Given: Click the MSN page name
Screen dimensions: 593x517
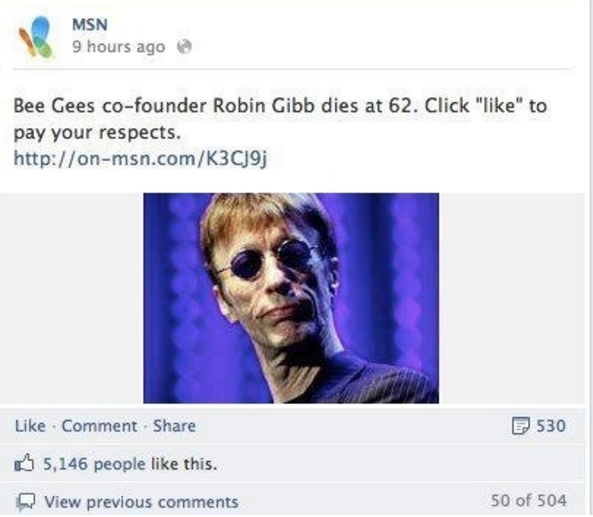Looking at the screenshot, I should [90, 25].
